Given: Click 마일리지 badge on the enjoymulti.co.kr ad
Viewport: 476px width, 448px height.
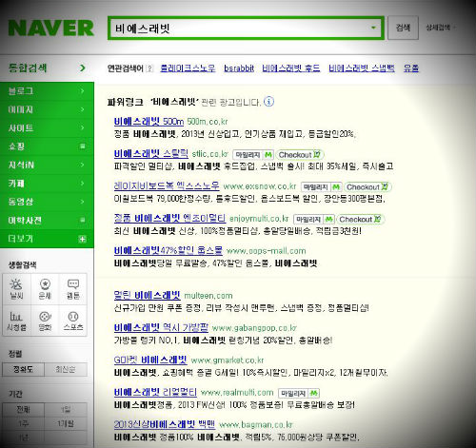Looking at the screenshot, I should [314, 219].
